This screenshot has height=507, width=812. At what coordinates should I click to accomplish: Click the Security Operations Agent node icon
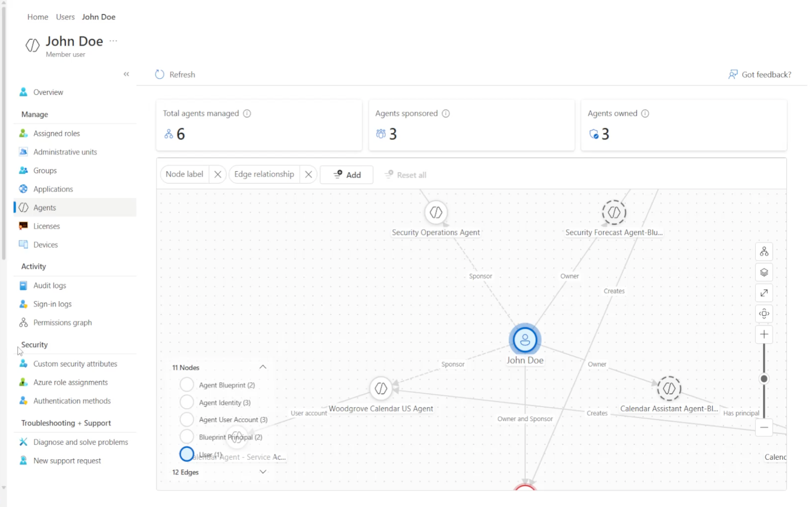click(x=436, y=212)
